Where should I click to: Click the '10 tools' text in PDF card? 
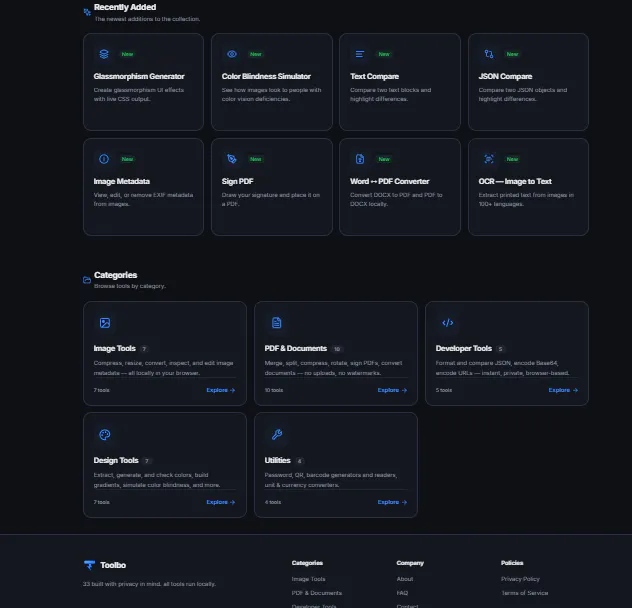[x=274, y=390]
